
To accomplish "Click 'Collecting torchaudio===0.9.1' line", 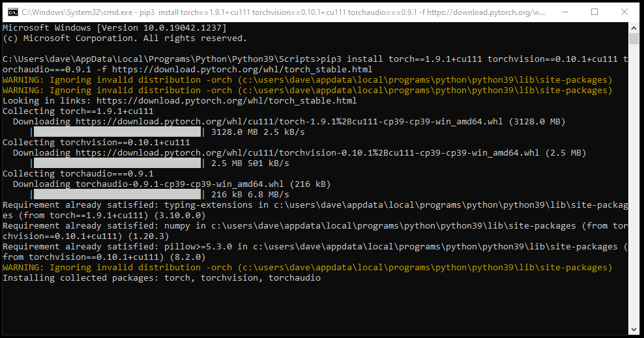I will point(78,173).
